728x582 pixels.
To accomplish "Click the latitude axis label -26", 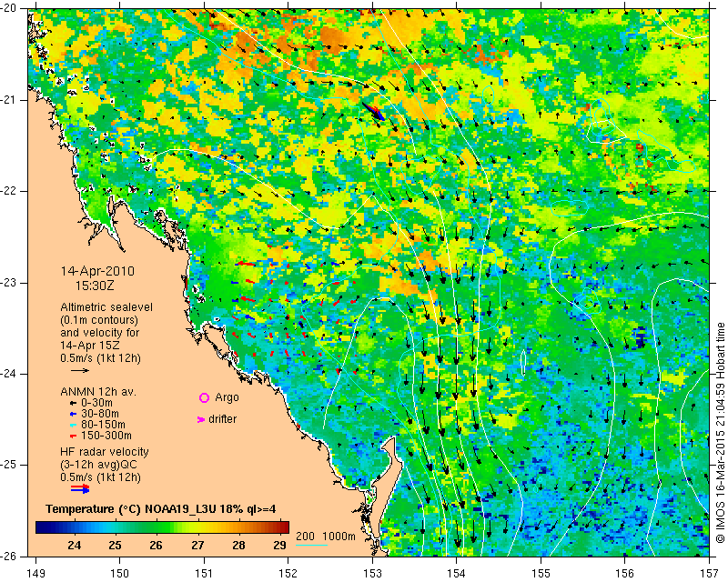I will [9, 556].
